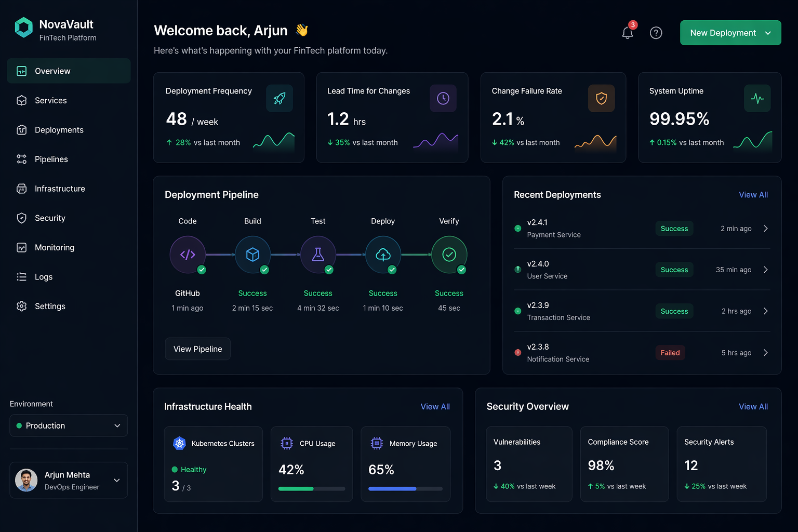This screenshot has width=798, height=532.
Task: Click the CPU Usage progress bar
Action: point(312,488)
